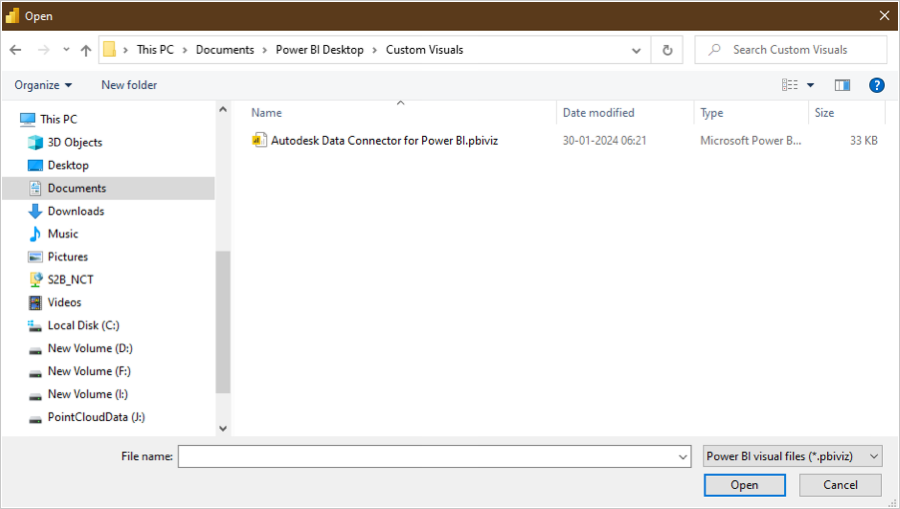The image size is (900, 509).
Task: Open recent locations dropdown arrow
Action: point(67,50)
